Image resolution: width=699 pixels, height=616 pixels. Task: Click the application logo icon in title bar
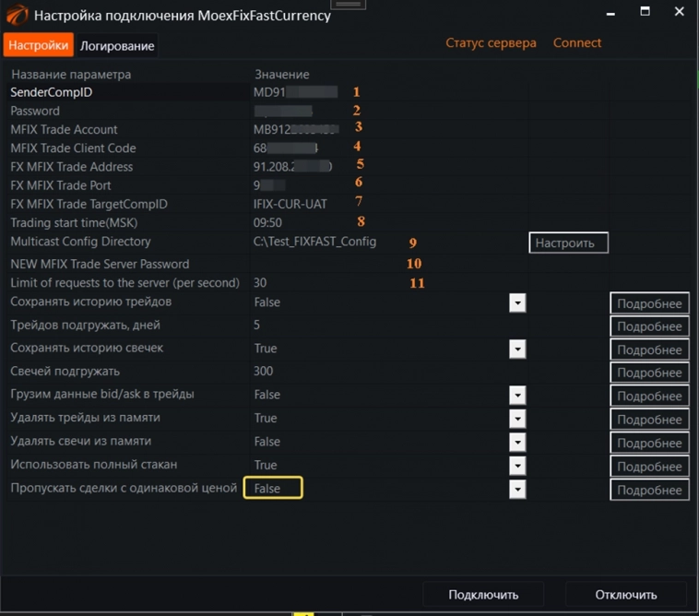coord(17,15)
